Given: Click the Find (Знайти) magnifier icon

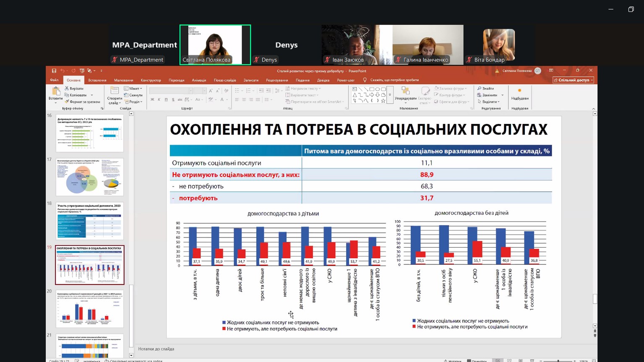Looking at the screenshot, I should [x=479, y=88].
